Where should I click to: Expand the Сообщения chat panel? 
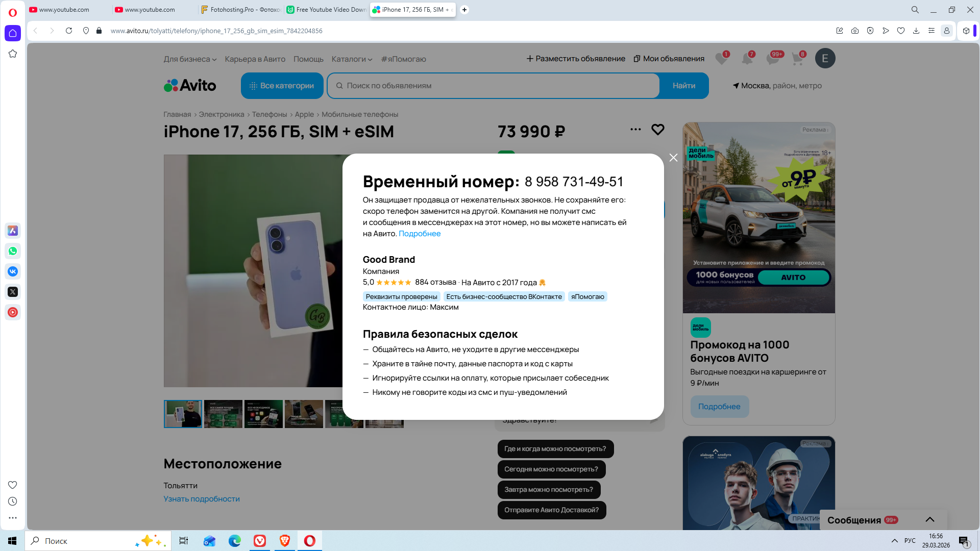(x=929, y=520)
